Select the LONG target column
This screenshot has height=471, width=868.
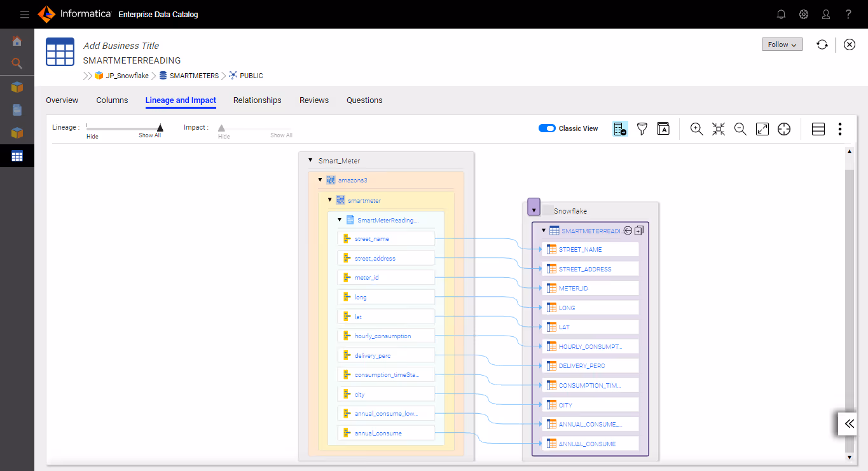[590, 308]
